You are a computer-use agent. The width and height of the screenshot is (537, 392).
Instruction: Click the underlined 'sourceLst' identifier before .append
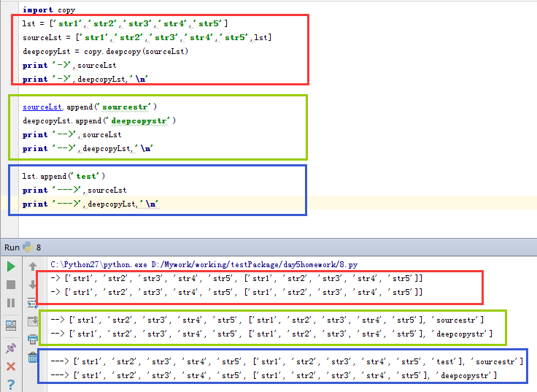point(42,107)
